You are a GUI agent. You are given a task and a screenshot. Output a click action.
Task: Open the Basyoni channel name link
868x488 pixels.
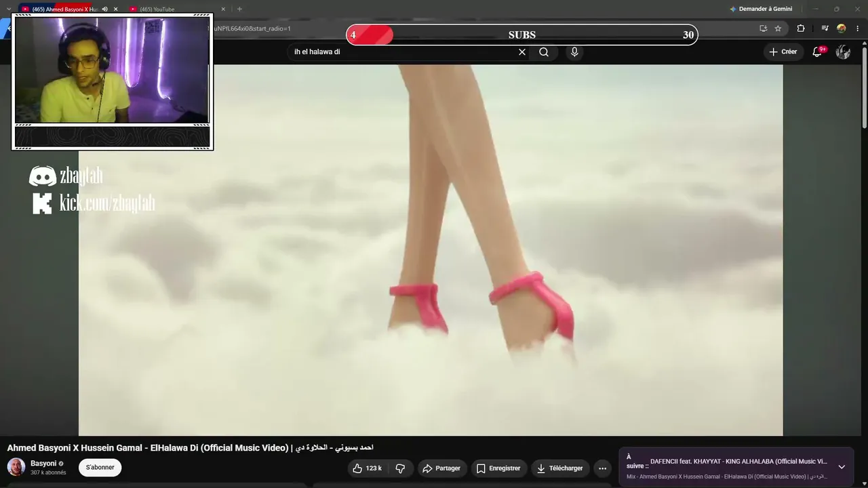43,464
